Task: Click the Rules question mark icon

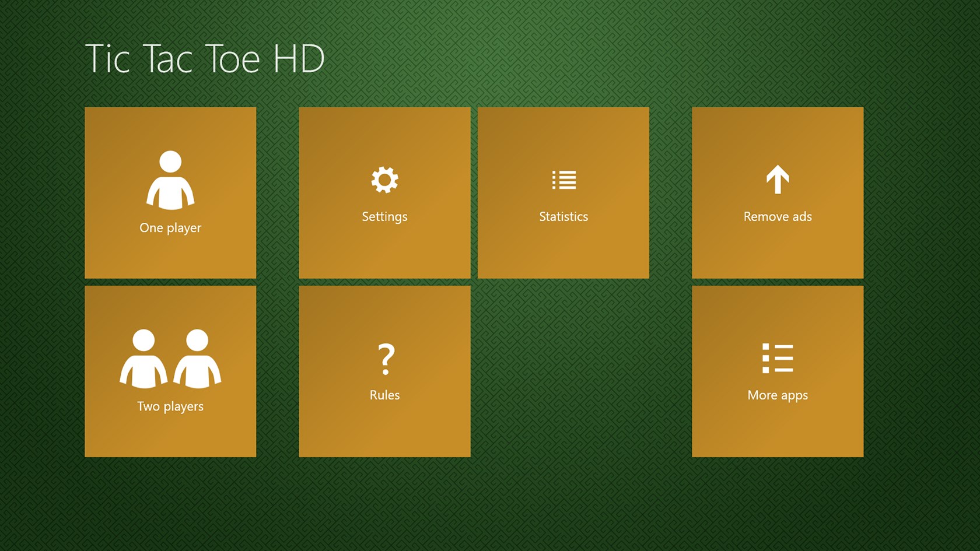Action: (x=386, y=359)
